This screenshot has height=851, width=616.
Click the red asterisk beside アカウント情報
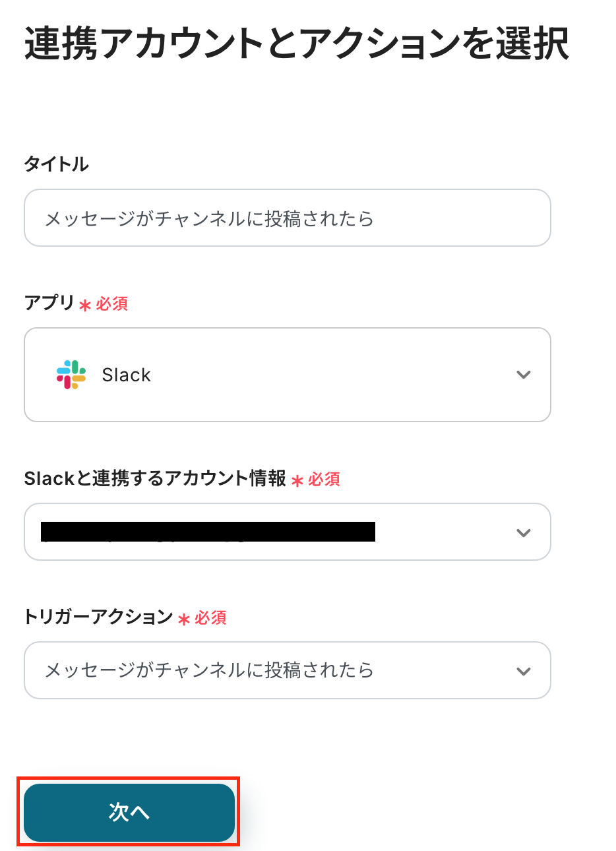point(297,481)
